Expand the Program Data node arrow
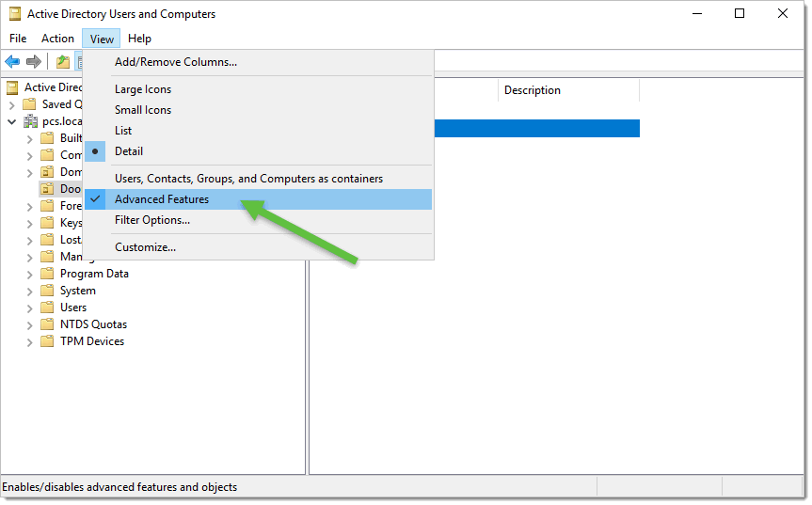The image size is (812, 505). tap(29, 275)
